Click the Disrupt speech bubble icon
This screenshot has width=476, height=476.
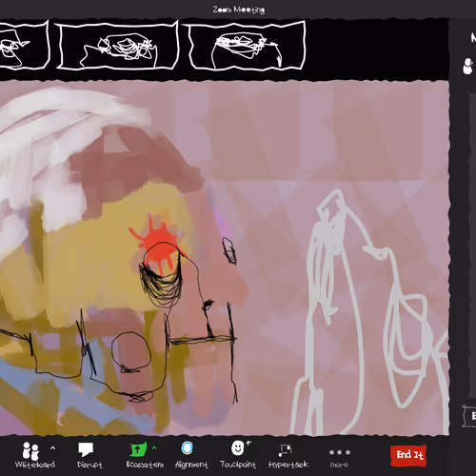[86, 449]
